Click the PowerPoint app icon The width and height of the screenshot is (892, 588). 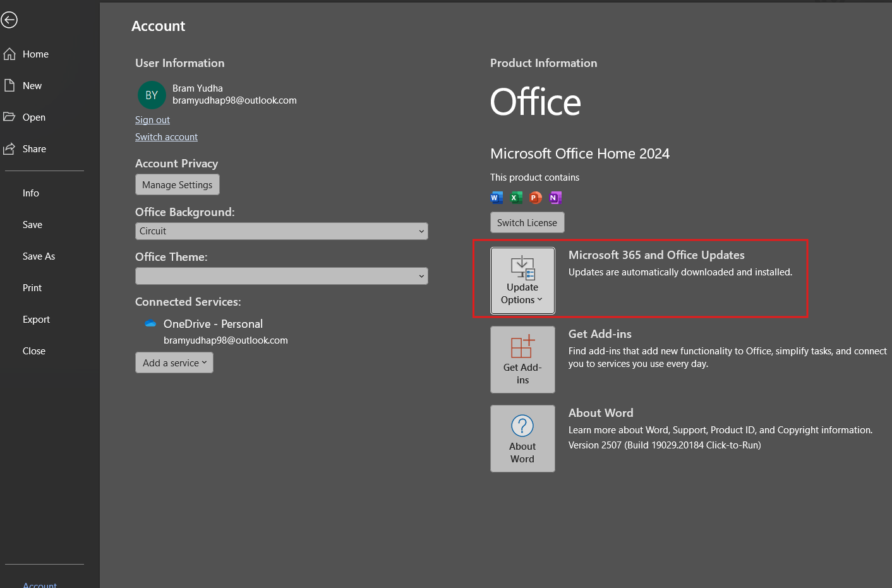(536, 198)
